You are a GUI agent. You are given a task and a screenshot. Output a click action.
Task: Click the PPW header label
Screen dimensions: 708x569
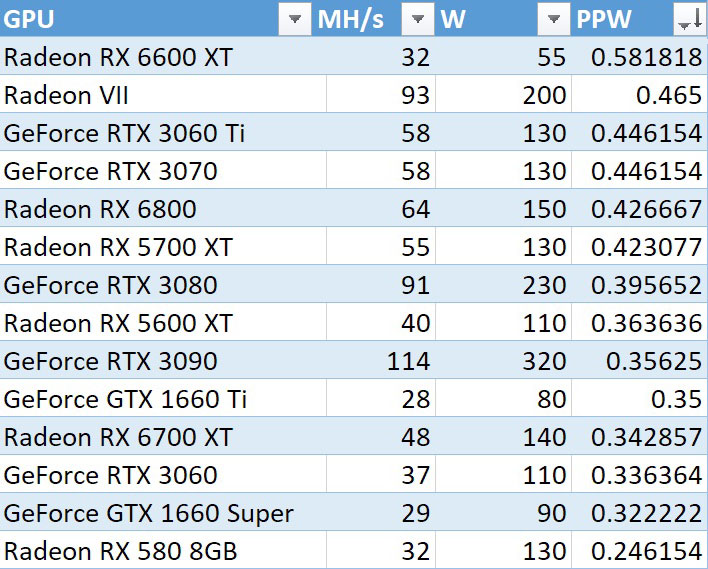[604, 19]
